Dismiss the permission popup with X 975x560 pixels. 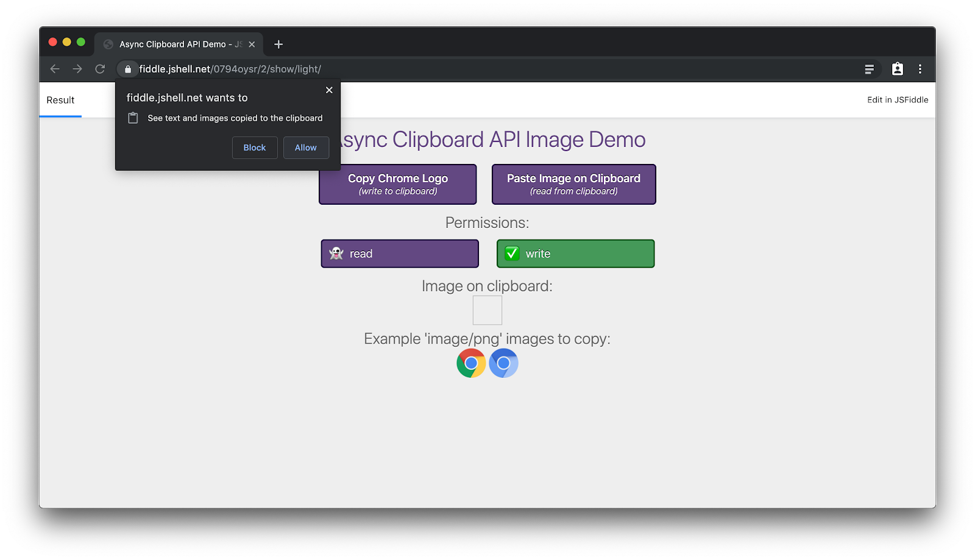[329, 90]
